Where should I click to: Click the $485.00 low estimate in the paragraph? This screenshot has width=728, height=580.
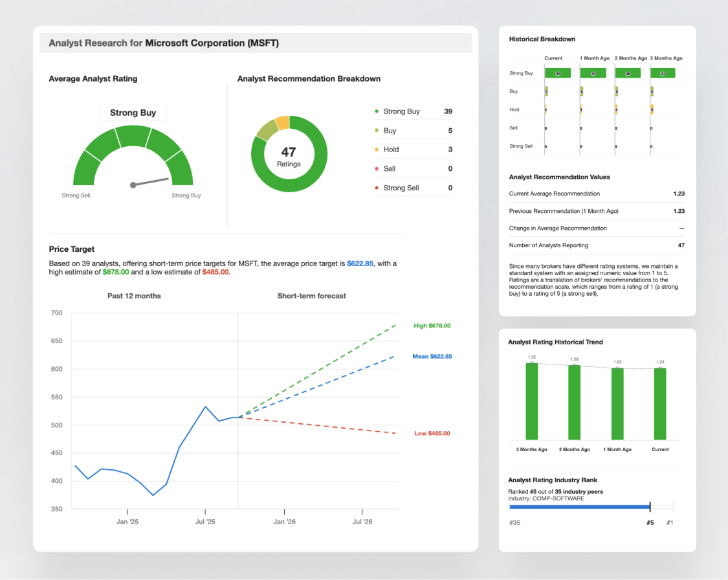pyautogui.click(x=215, y=273)
